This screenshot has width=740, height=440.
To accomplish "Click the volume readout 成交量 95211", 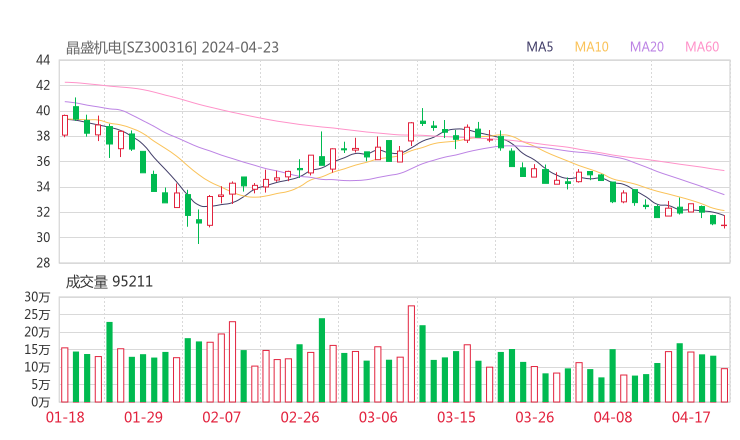I will pos(109,282).
